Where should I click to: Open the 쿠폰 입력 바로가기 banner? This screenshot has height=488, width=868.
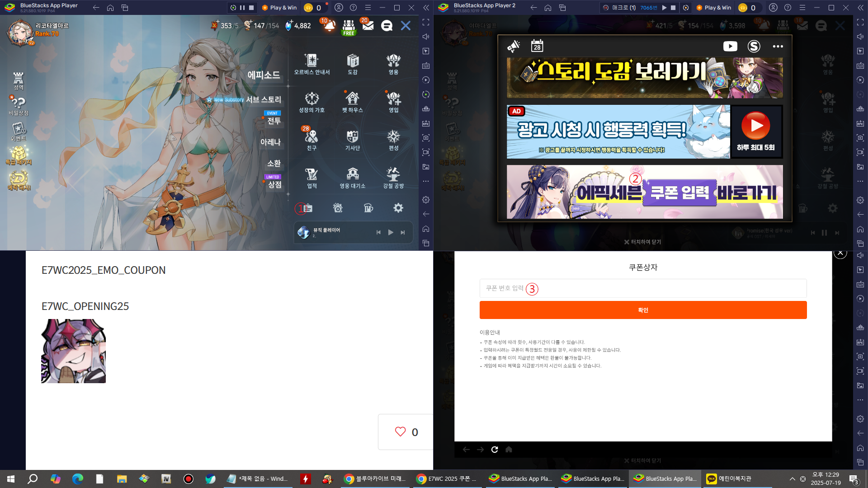pyautogui.click(x=645, y=192)
